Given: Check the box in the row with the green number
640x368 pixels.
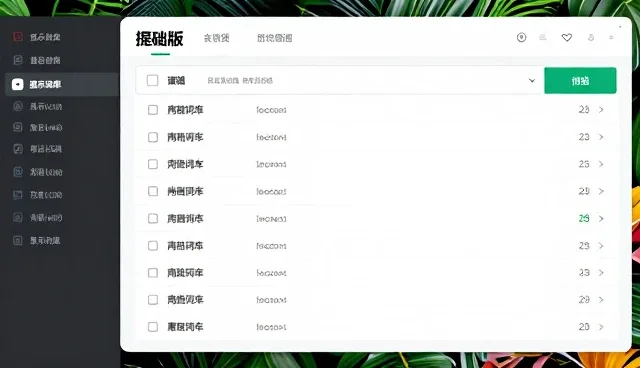Looking at the screenshot, I should [153, 218].
